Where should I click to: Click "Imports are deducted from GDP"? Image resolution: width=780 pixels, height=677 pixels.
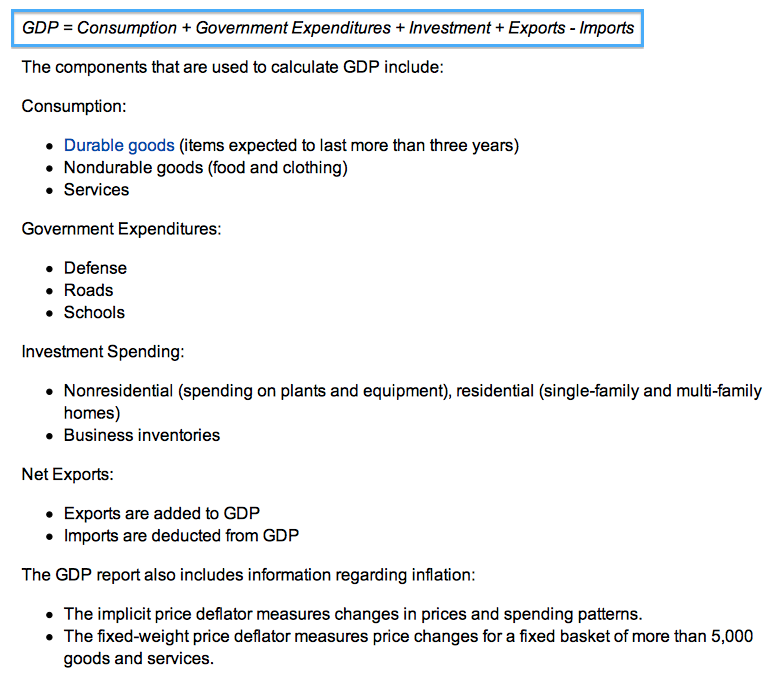181,536
